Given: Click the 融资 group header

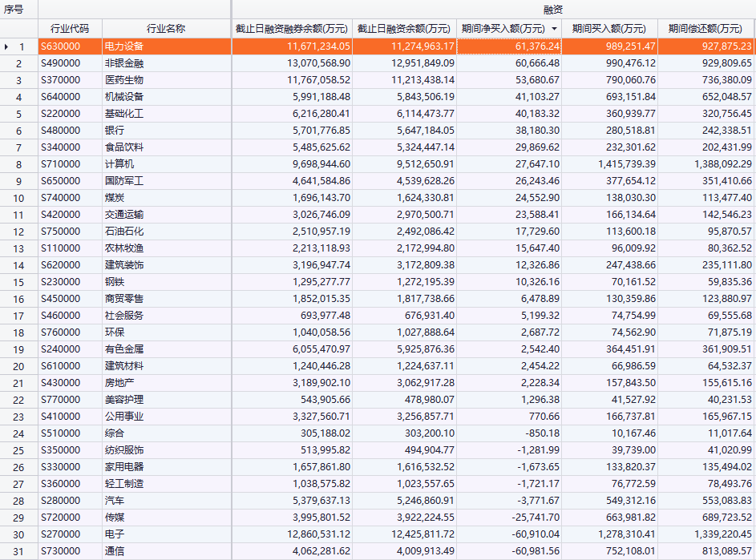Looking at the screenshot, I should click(x=492, y=10).
